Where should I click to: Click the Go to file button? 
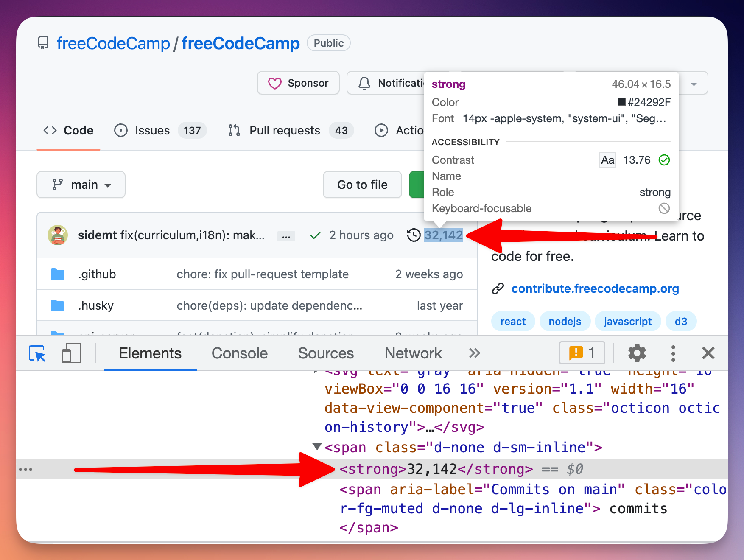point(362,185)
